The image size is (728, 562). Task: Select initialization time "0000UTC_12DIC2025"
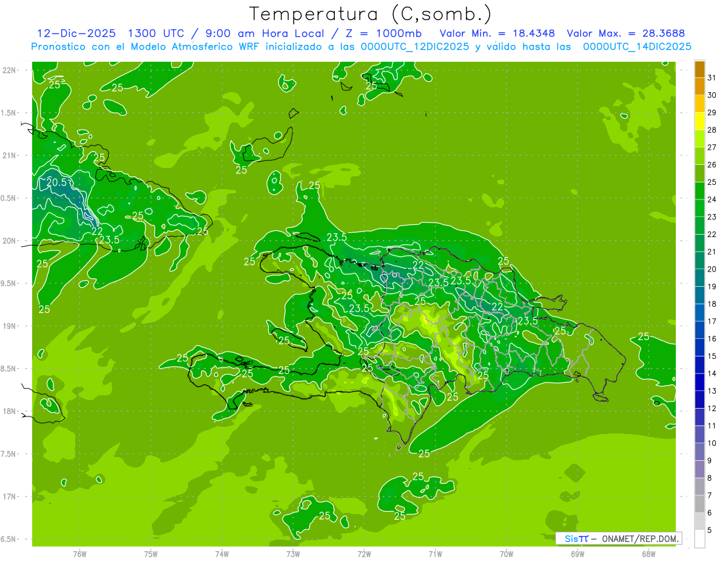pyautogui.click(x=414, y=47)
